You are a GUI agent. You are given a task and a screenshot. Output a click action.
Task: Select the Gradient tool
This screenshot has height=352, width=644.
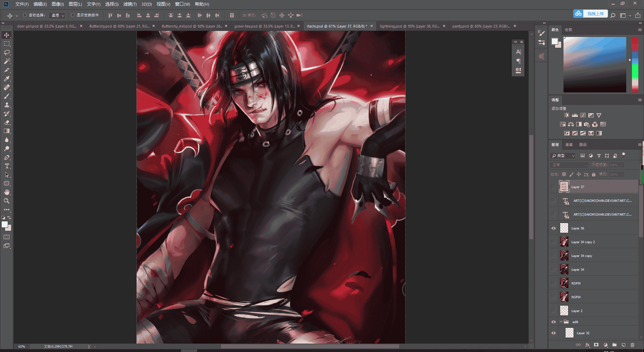coord(7,131)
